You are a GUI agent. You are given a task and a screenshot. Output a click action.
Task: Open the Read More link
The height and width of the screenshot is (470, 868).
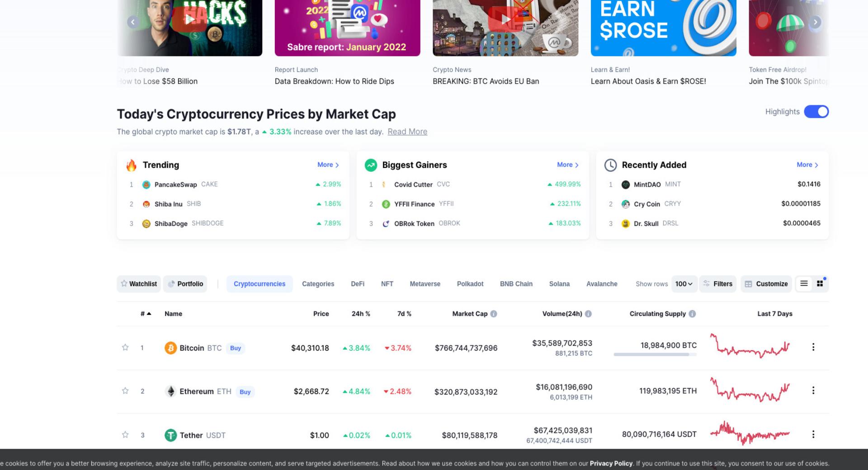(x=407, y=132)
